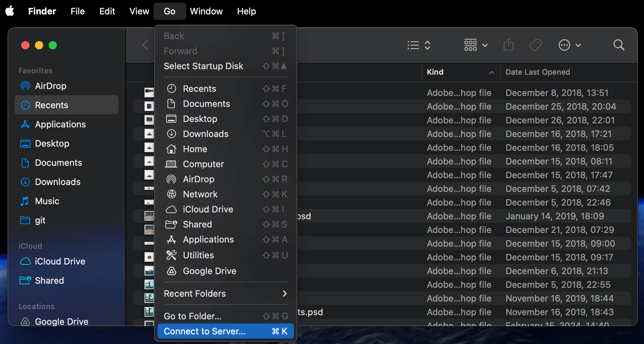This screenshot has width=644, height=344.
Task: Select file opened December 15, 2018, 09:17
Action: [382, 257]
